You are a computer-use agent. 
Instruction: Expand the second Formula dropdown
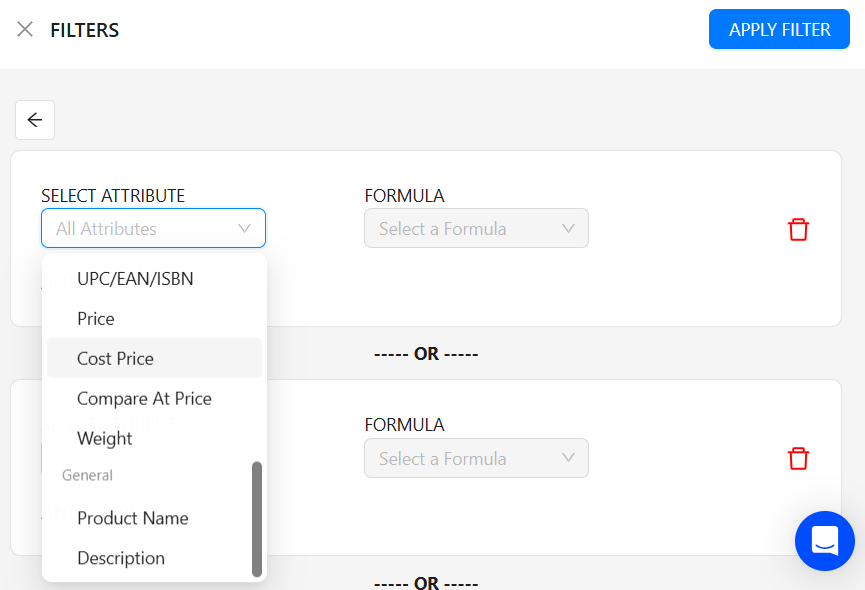tap(476, 458)
